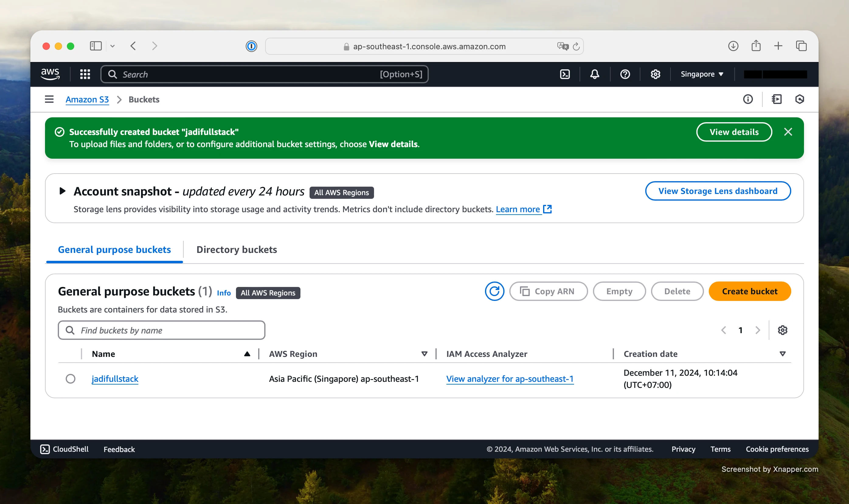Open the account menu in navbar
Image resolution: width=849 pixels, height=504 pixels.
[775, 74]
